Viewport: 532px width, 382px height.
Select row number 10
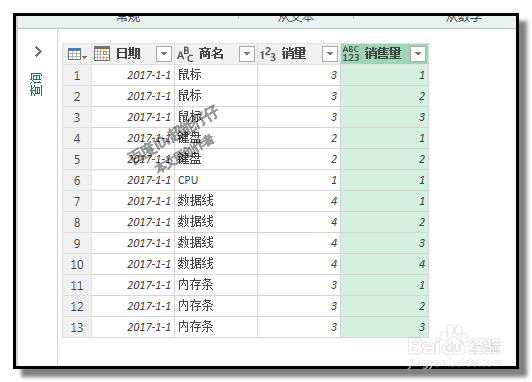[77, 265]
